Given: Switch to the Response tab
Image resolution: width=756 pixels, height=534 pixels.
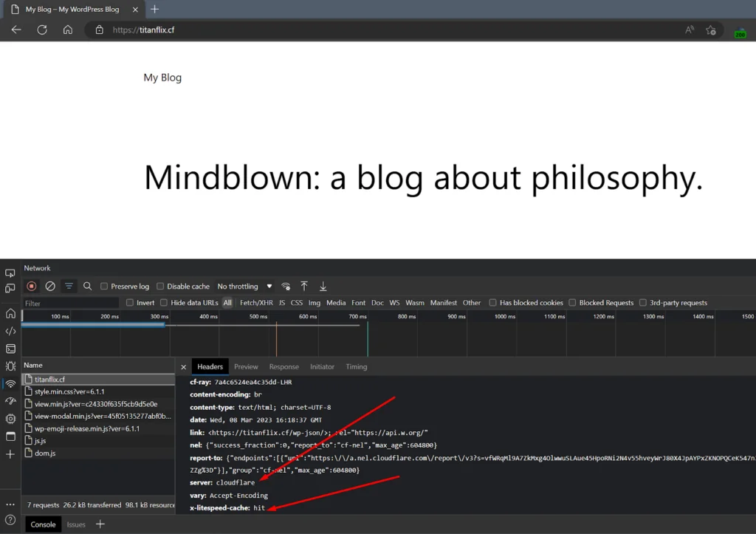Looking at the screenshot, I should (283, 367).
